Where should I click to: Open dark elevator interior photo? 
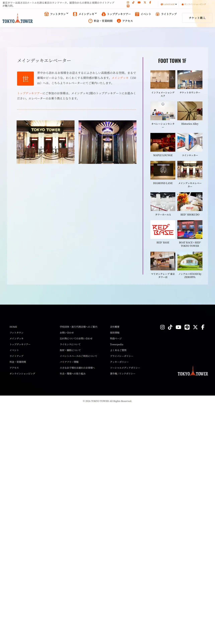pos(107,142)
